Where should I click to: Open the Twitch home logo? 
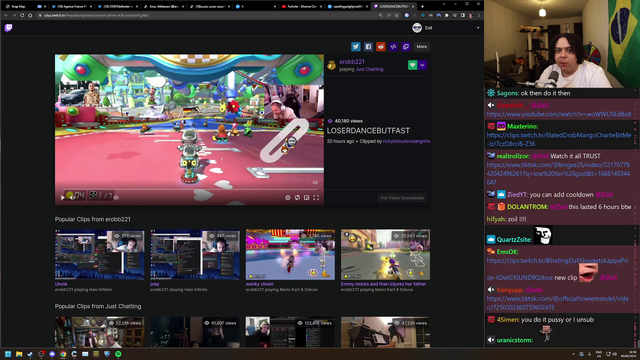8,28
